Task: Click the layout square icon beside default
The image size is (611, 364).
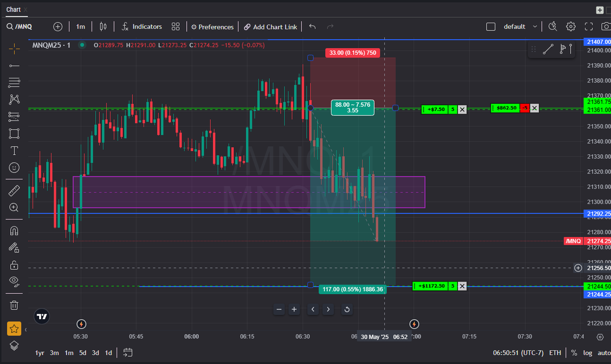Action: pos(491,26)
